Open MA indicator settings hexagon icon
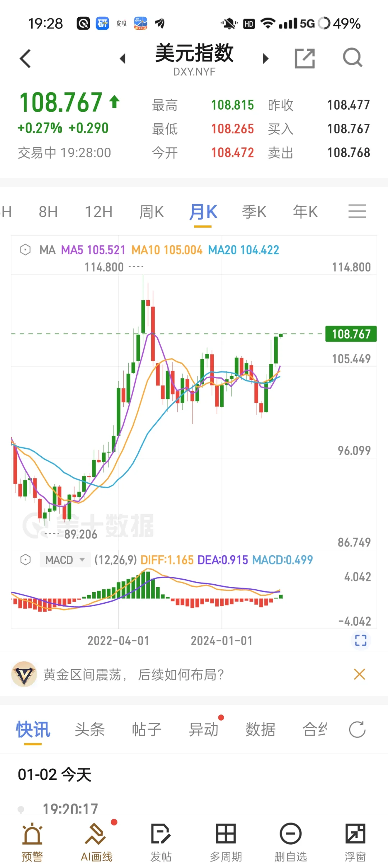The image size is (388, 868). [x=25, y=250]
